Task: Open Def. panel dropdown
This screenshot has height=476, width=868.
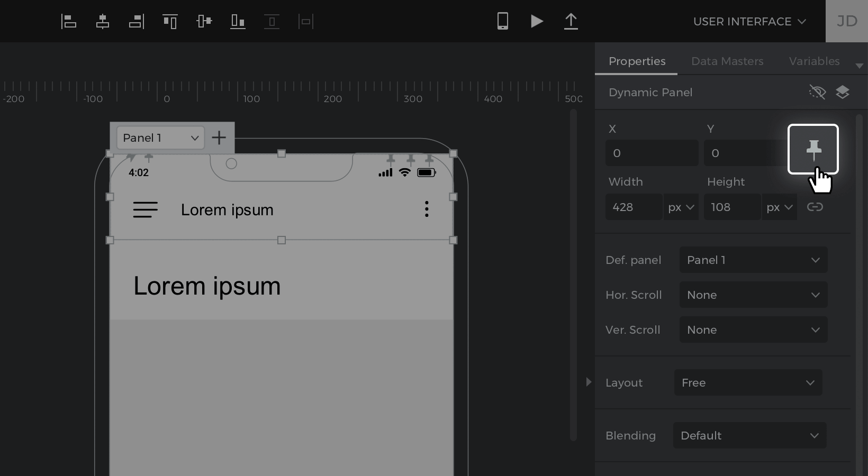Action: pyautogui.click(x=753, y=260)
